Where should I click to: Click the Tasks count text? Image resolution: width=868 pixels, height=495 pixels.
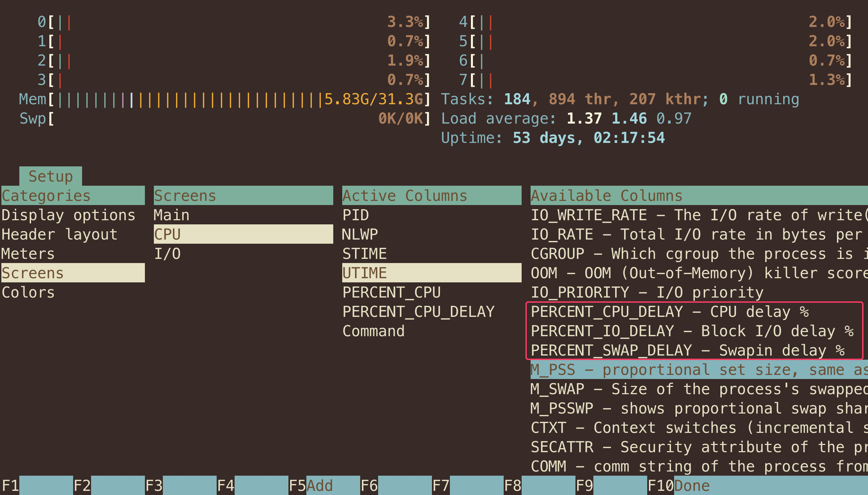pos(620,99)
